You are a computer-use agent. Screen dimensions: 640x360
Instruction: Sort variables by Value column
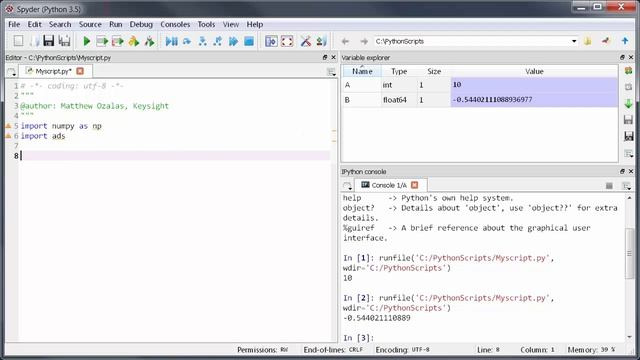[534, 71]
